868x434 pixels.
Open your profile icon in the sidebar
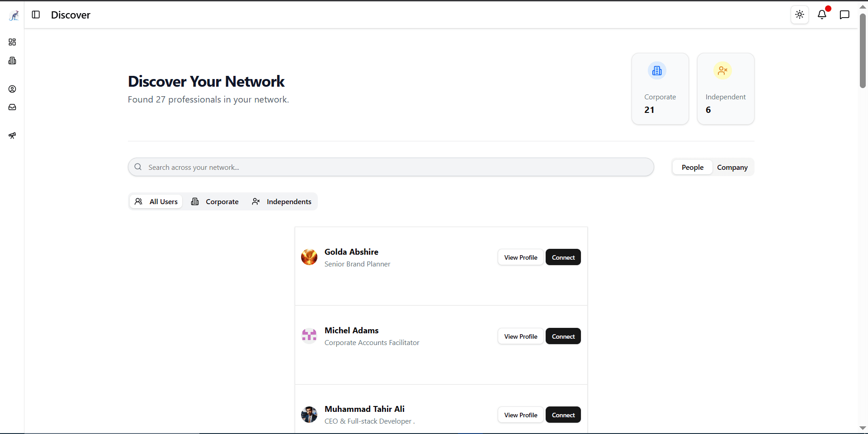tap(12, 89)
